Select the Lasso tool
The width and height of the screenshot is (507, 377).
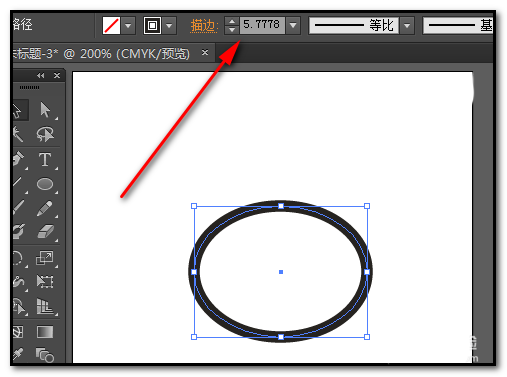pyautogui.click(x=45, y=134)
